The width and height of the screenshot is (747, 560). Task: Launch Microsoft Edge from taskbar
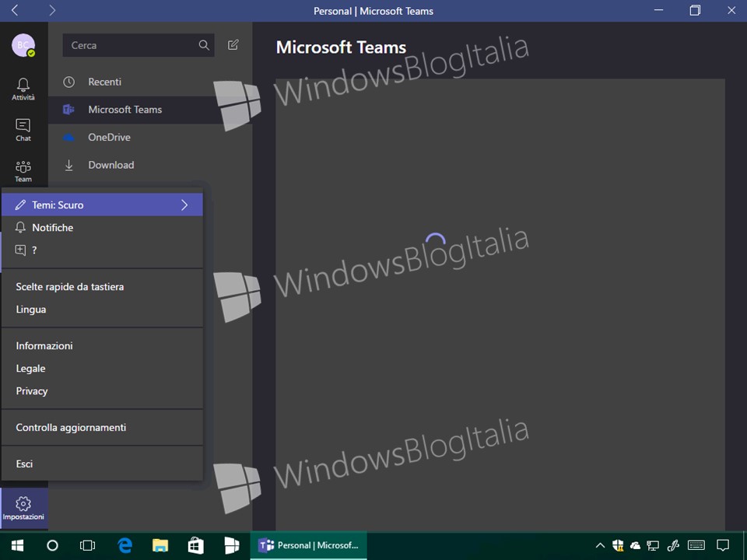tap(124, 545)
